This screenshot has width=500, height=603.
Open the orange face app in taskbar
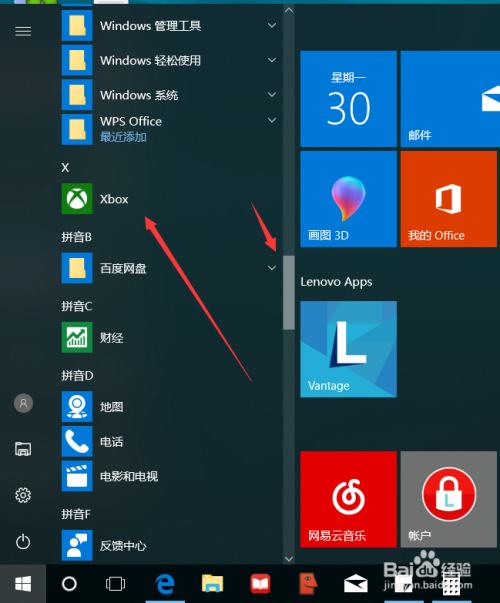[308, 583]
